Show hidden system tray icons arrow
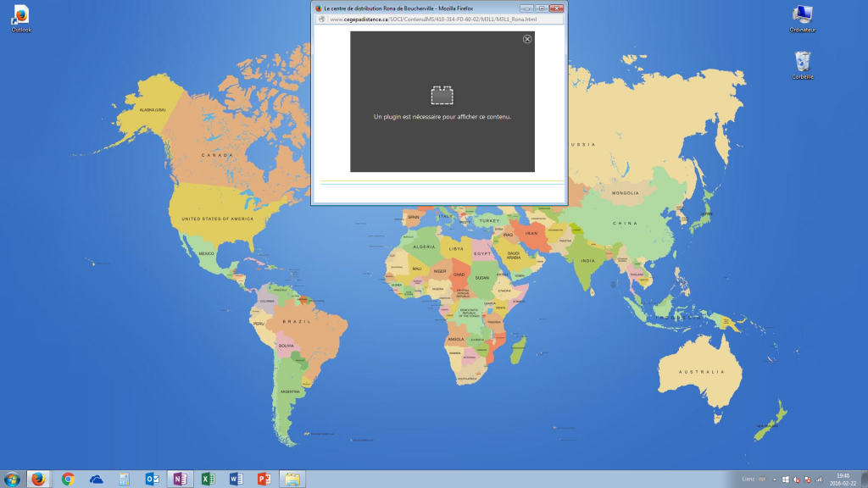The height and width of the screenshot is (488, 868). [x=775, y=480]
